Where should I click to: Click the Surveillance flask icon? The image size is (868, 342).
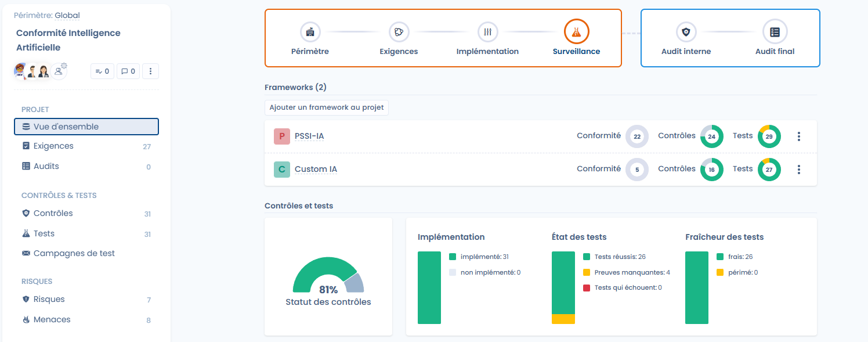(576, 32)
